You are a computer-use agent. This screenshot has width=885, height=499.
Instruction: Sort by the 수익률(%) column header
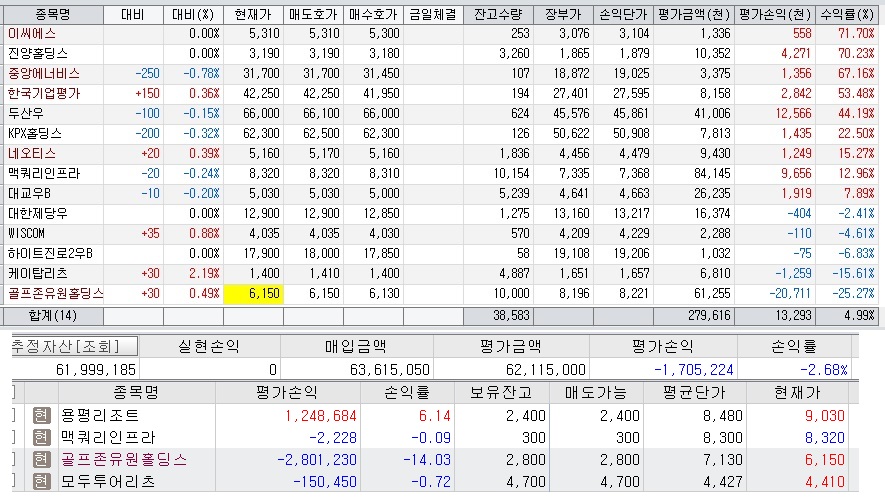coord(847,15)
